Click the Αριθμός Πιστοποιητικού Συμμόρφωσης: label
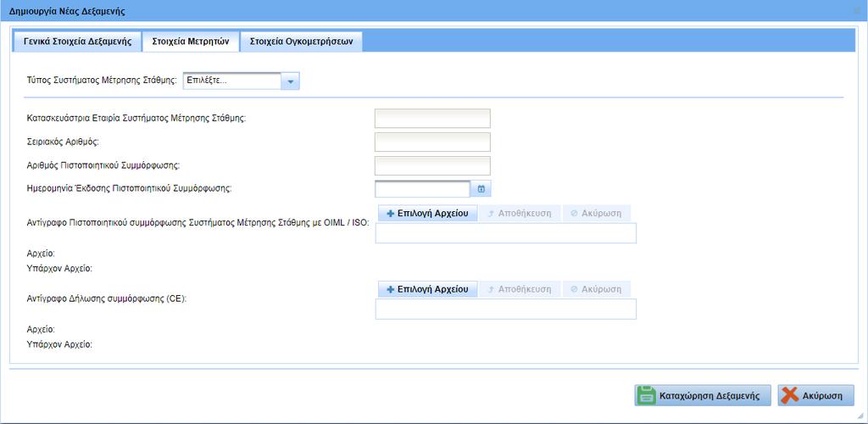 pos(104,165)
